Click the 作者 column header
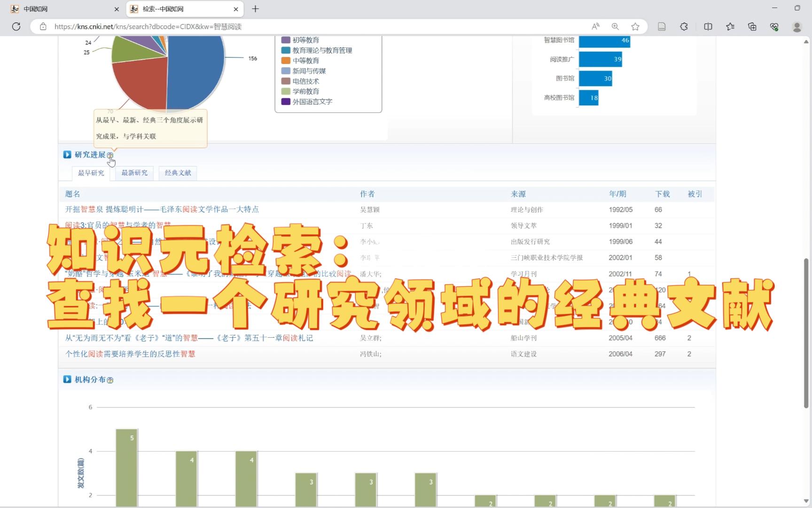The image size is (812, 508). 367,194
